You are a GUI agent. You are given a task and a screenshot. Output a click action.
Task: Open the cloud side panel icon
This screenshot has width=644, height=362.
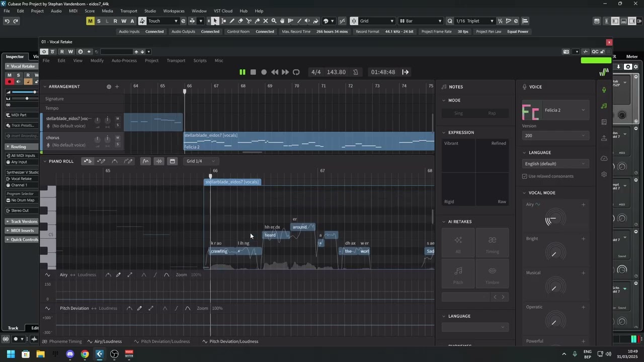point(604,158)
